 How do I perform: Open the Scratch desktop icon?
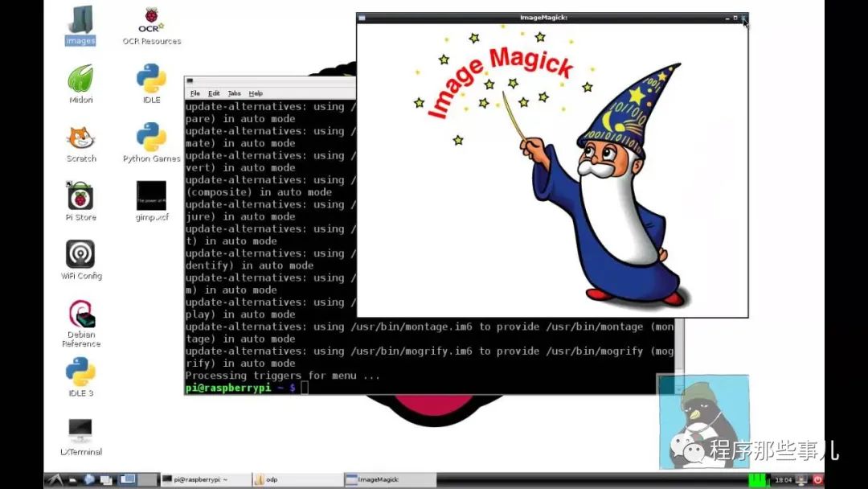pyautogui.click(x=81, y=143)
